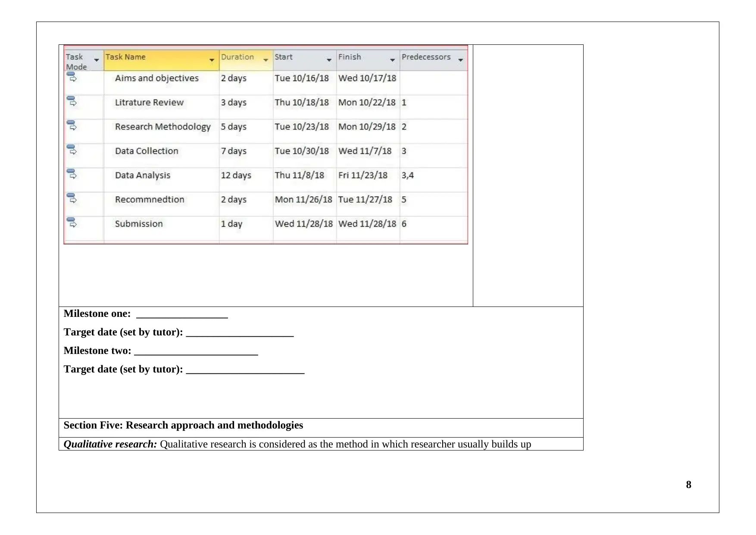Select the 'Research Methodology' task name
Viewport: 756px width, 535px height.
(x=162, y=127)
